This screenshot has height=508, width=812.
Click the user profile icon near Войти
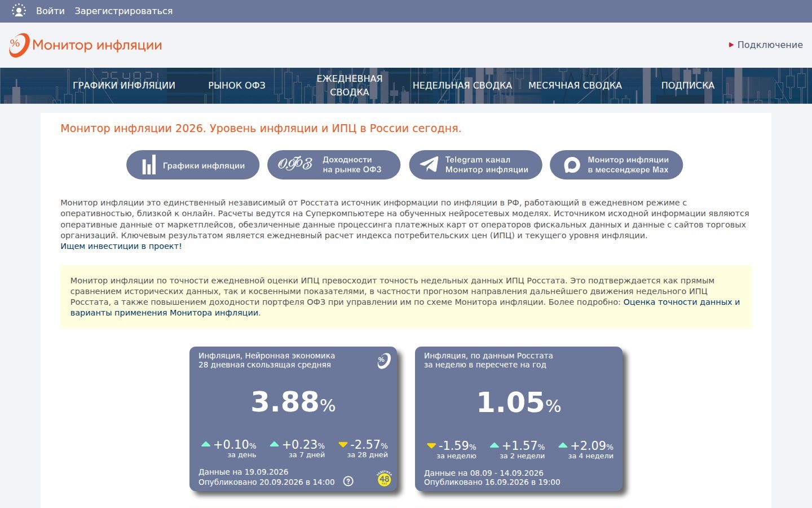(19, 11)
